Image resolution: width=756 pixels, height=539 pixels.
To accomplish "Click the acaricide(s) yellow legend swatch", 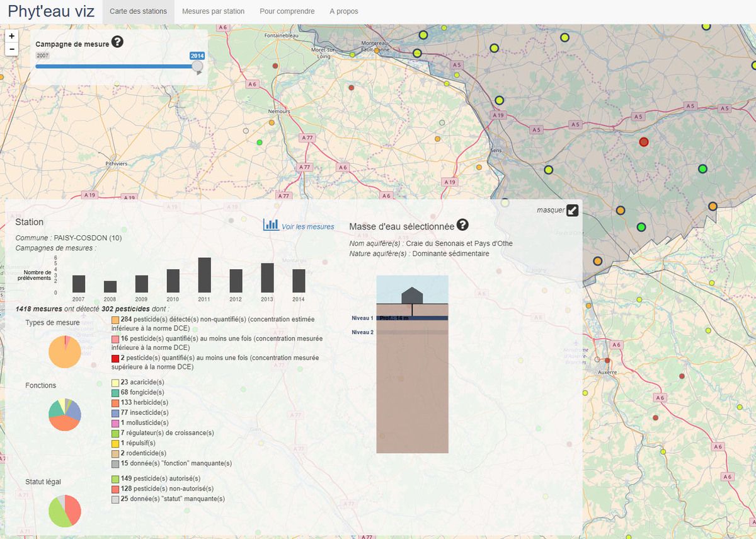I will coord(115,383).
